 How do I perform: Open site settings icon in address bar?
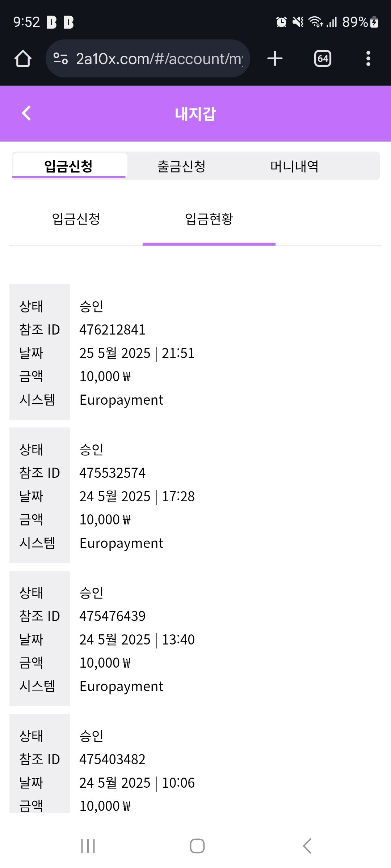coord(60,59)
